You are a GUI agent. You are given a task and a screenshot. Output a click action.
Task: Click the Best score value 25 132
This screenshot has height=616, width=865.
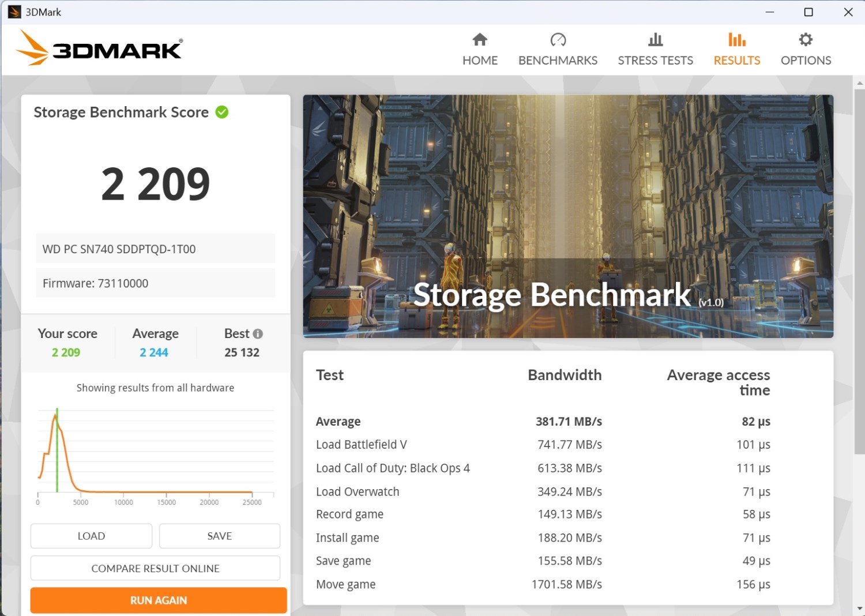point(242,352)
